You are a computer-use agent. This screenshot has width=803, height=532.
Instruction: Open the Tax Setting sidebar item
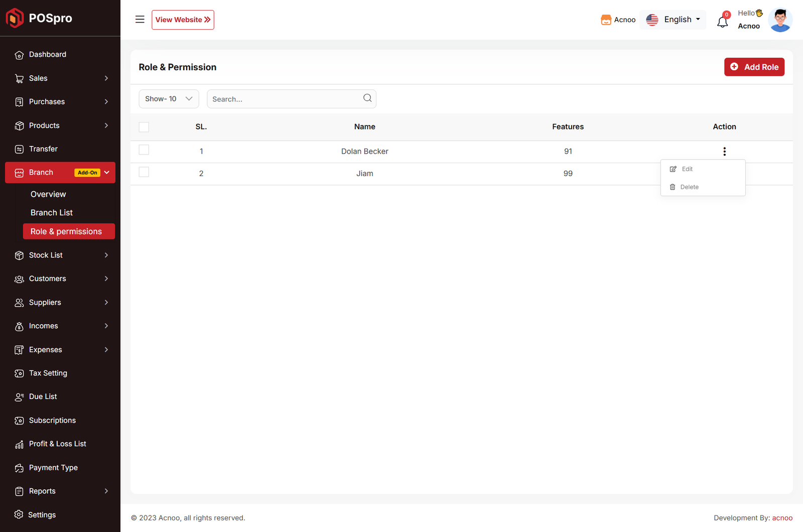point(48,373)
